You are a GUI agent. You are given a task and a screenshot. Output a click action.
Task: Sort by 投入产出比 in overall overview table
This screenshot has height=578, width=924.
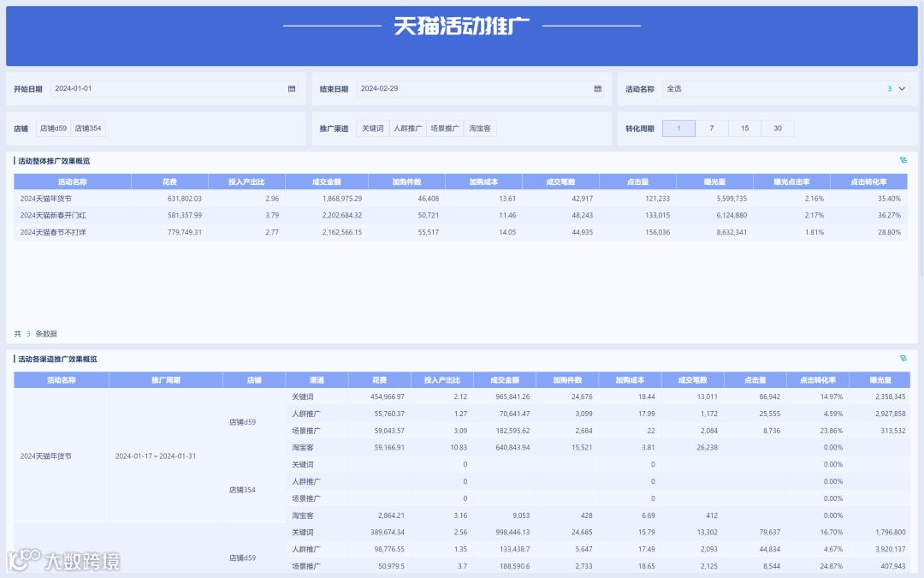point(247,182)
